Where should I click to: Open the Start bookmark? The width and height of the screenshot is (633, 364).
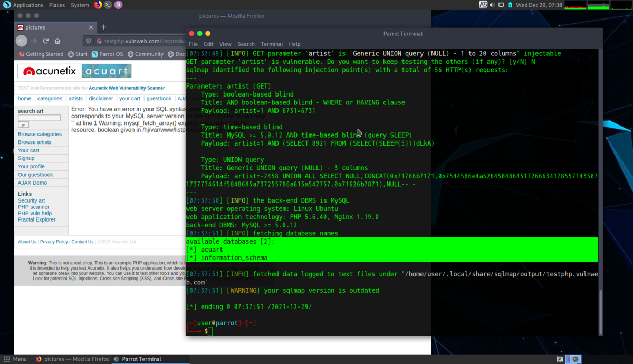(78, 54)
